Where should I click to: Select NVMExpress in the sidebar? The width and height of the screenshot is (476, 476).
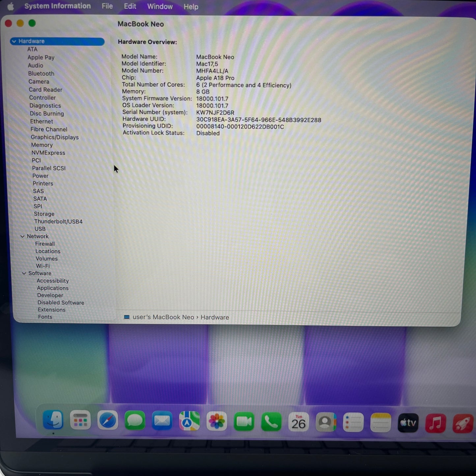click(48, 153)
